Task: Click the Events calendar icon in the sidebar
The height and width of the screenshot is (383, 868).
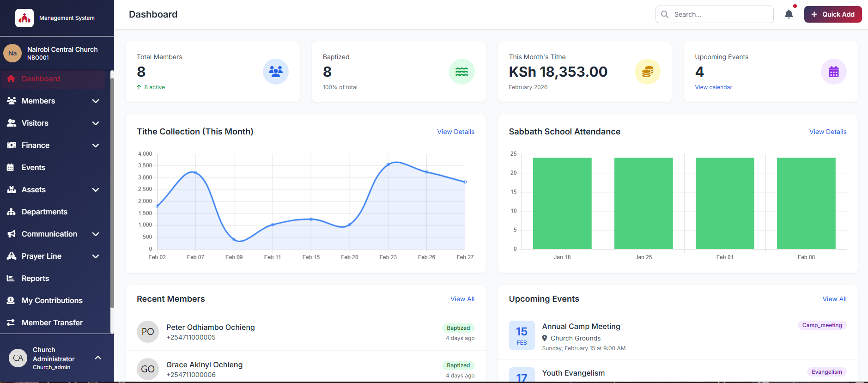Action: 10,167
